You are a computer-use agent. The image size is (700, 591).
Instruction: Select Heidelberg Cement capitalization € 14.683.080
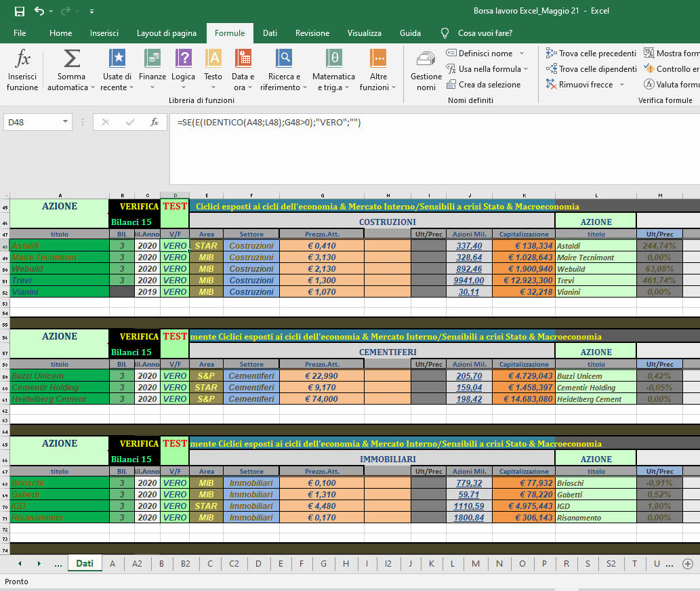pyautogui.click(x=524, y=399)
